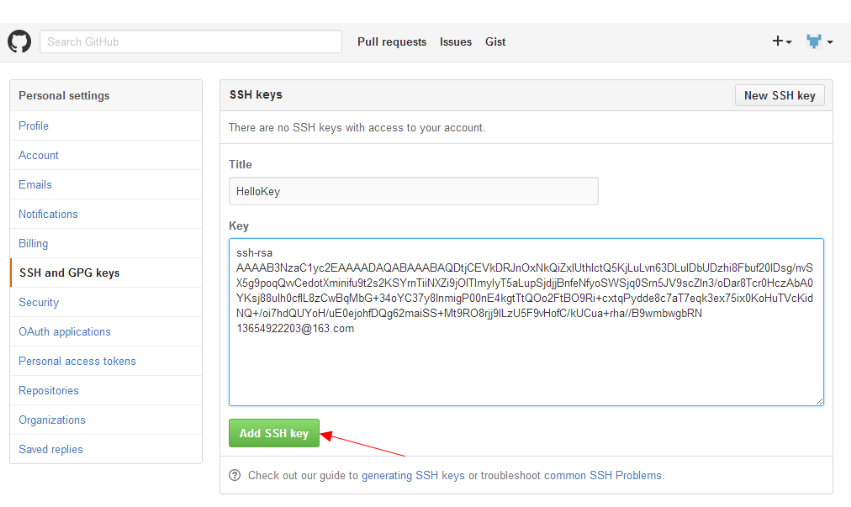The image size is (851, 507).
Task: Click the Title label
Action: (x=240, y=164)
